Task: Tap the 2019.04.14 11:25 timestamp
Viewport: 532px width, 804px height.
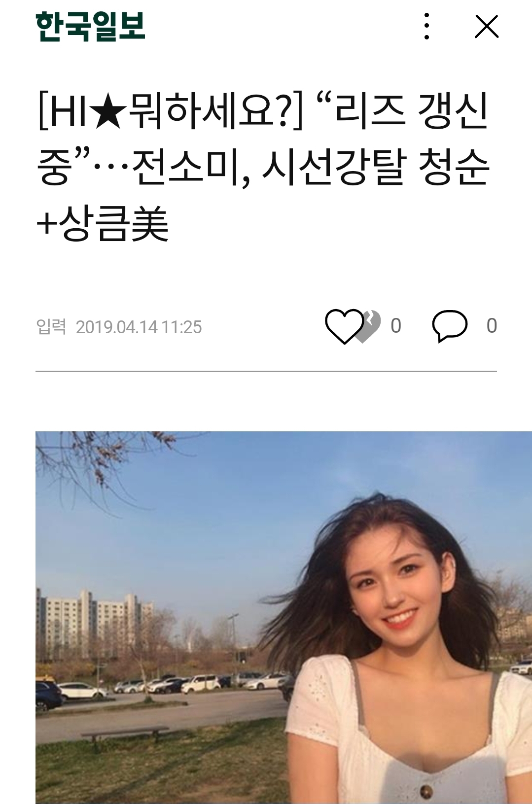Action: pyautogui.click(x=139, y=327)
